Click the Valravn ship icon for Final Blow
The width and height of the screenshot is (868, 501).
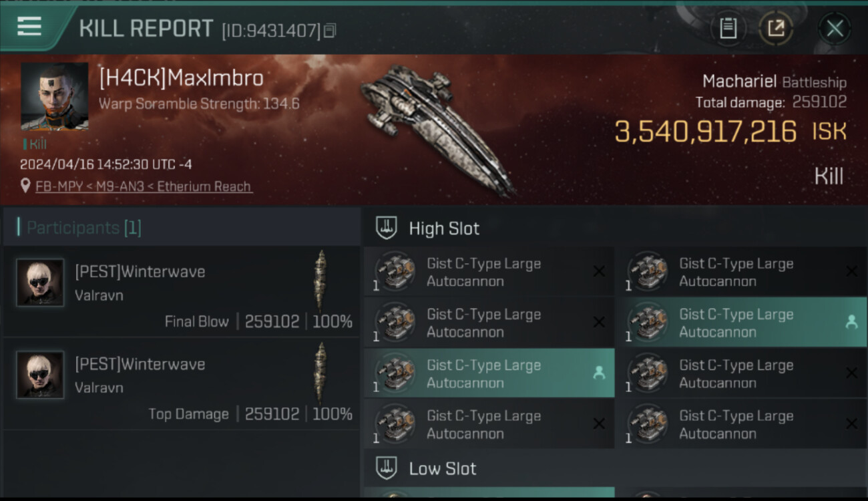click(x=321, y=281)
